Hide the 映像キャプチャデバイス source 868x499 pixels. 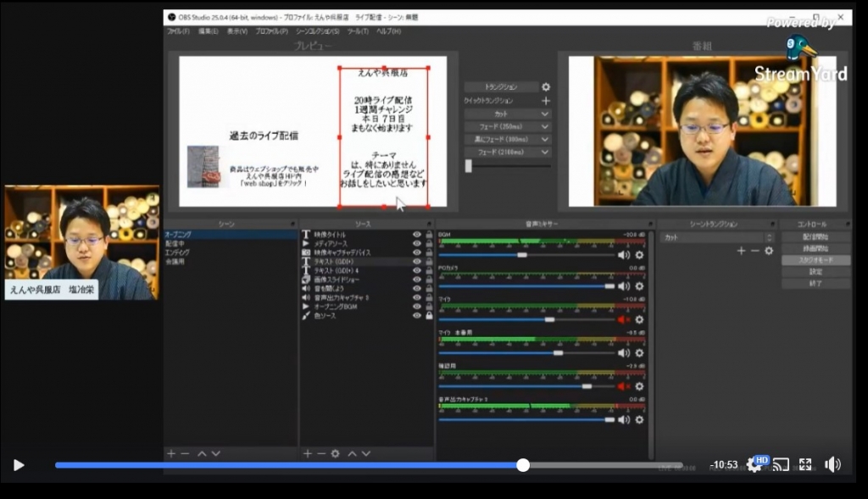417,252
